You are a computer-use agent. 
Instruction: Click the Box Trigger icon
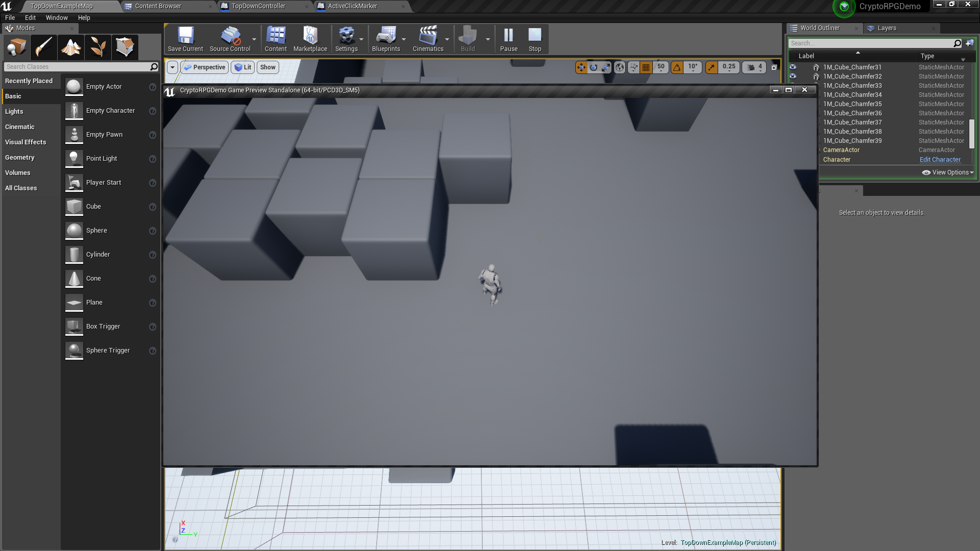[x=74, y=327]
